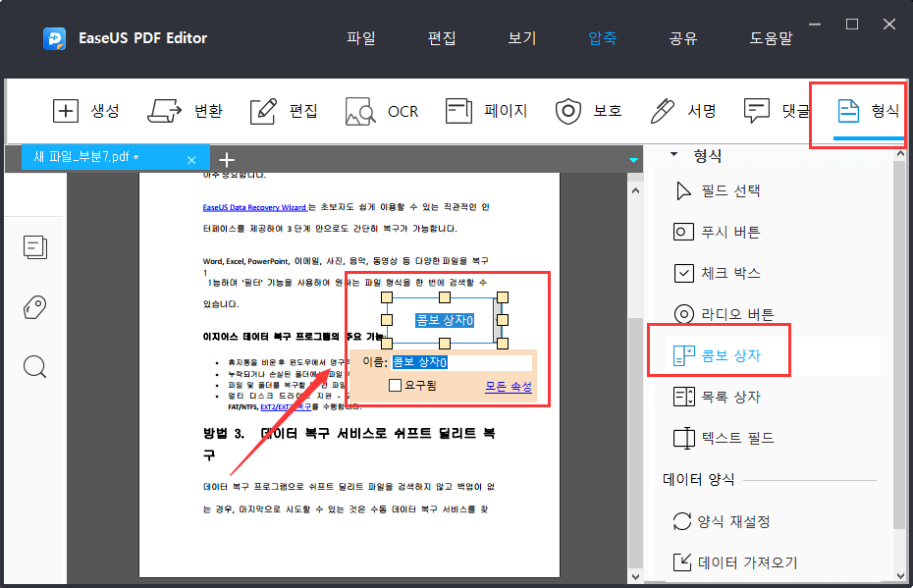Open the search icon in left sidebar
The image size is (913, 588).
35,366
